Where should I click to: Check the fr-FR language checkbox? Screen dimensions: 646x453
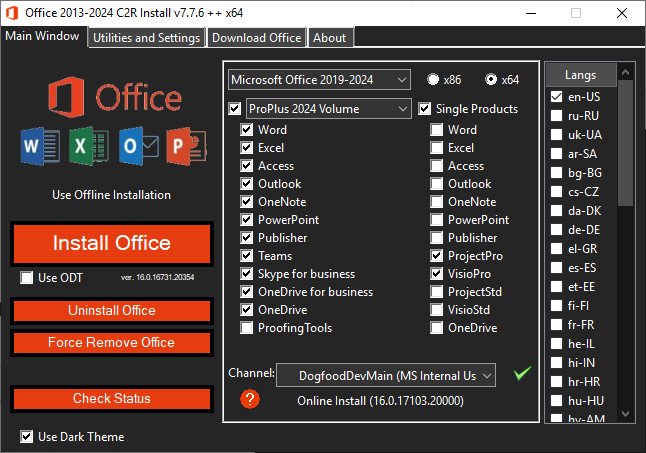pos(557,325)
